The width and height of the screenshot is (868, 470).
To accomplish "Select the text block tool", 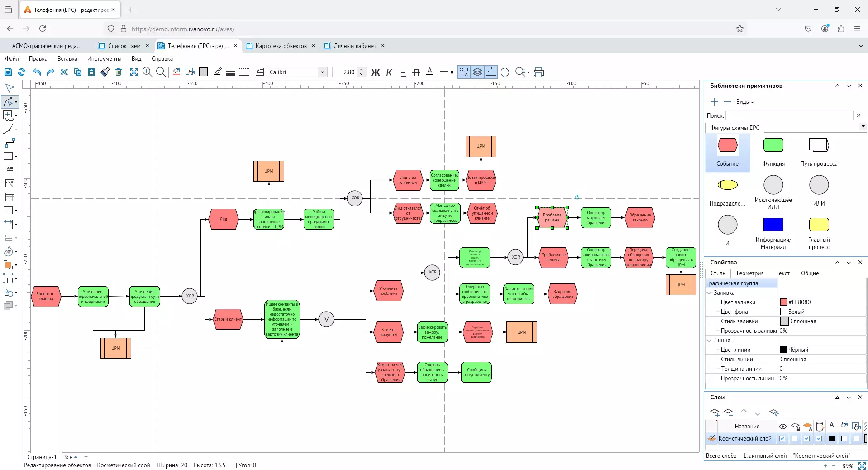I will [10, 170].
